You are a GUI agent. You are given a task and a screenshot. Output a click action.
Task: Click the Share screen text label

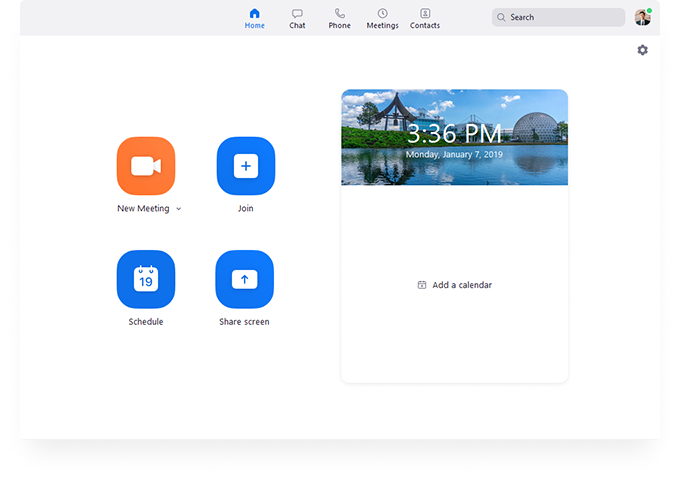coord(244,322)
